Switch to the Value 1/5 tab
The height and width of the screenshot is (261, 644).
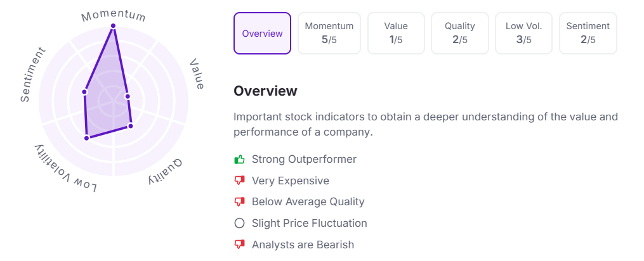tap(396, 33)
